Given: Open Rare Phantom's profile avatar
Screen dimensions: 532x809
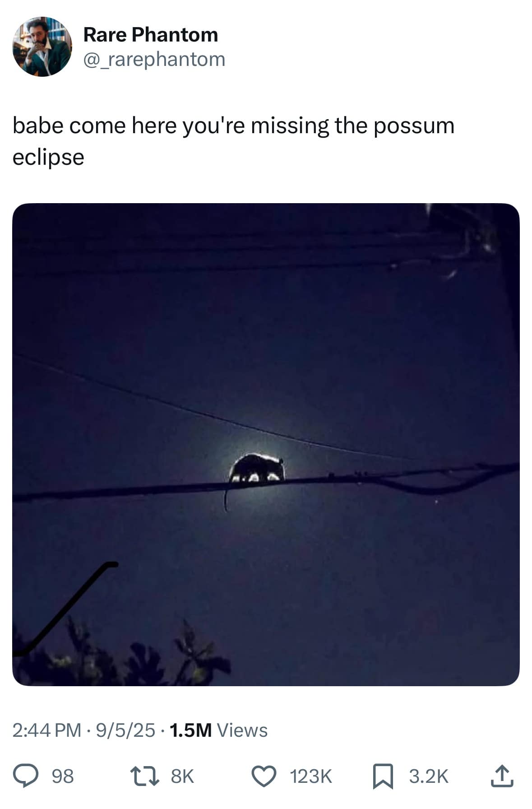Looking at the screenshot, I should [x=42, y=46].
